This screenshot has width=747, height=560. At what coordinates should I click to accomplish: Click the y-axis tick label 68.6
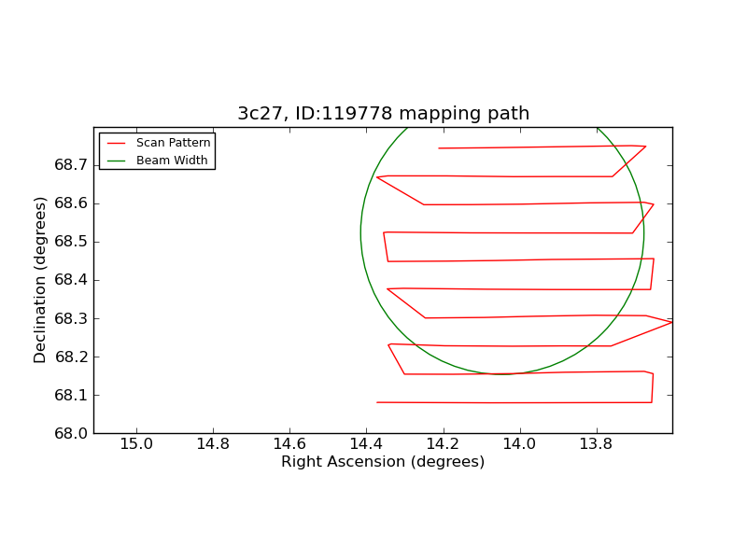tap(71, 203)
